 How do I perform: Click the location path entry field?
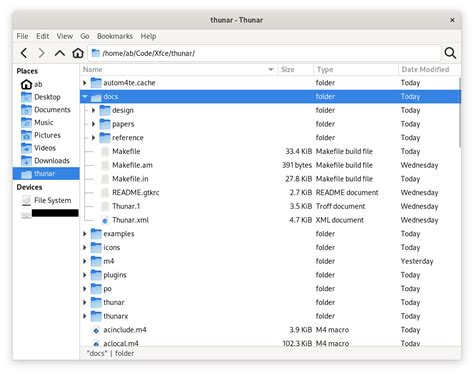point(265,53)
